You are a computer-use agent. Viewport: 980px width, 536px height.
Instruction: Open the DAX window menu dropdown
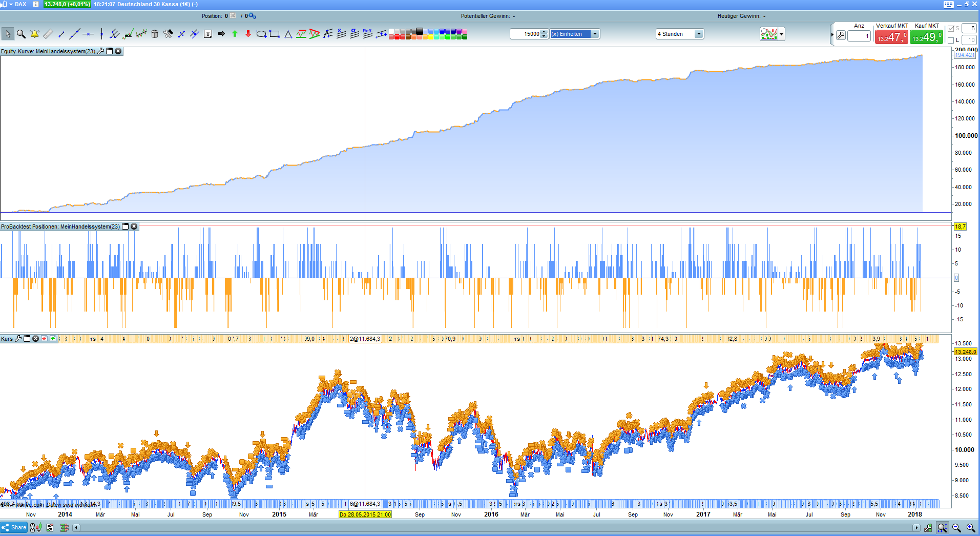(x=11, y=4)
